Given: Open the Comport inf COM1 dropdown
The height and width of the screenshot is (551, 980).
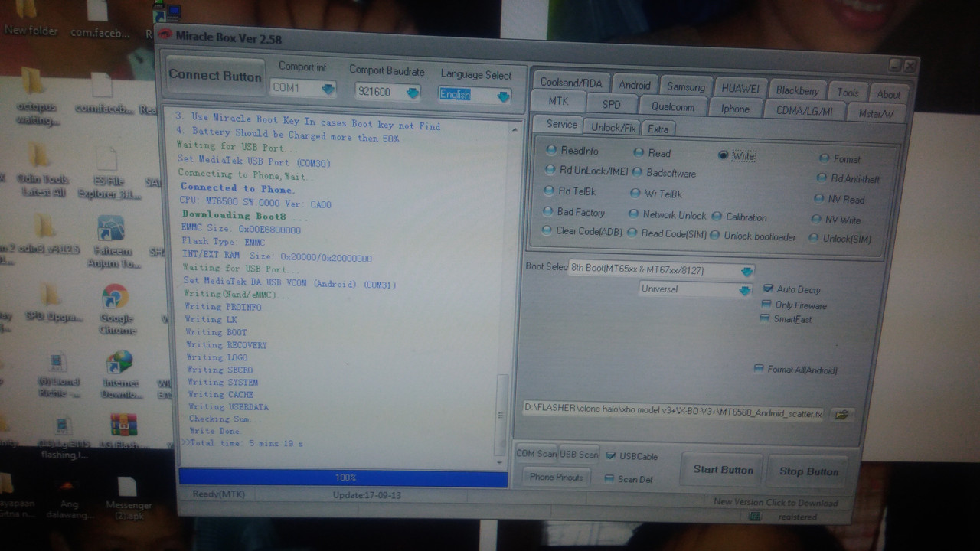Looking at the screenshot, I should pyautogui.click(x=304, y=89).
